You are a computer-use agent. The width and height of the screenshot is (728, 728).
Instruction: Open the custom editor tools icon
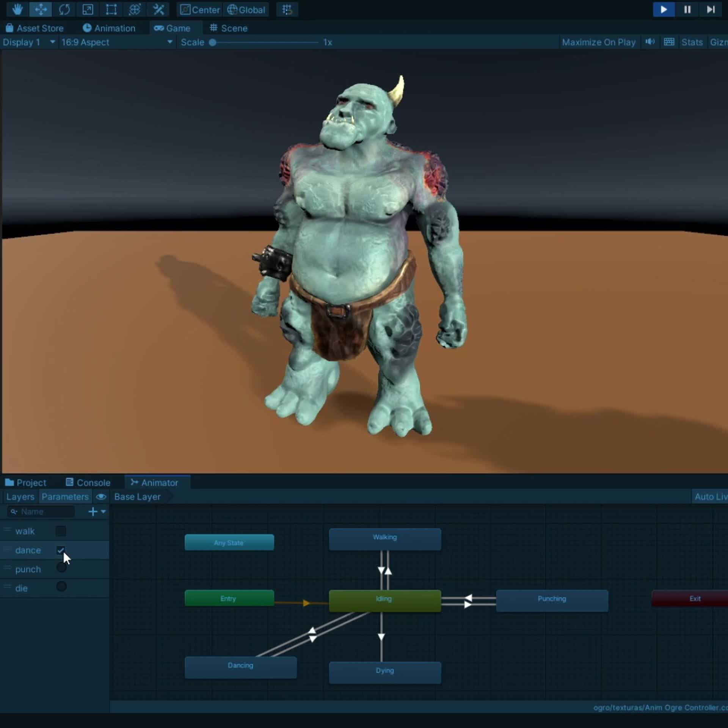[158, 9]
